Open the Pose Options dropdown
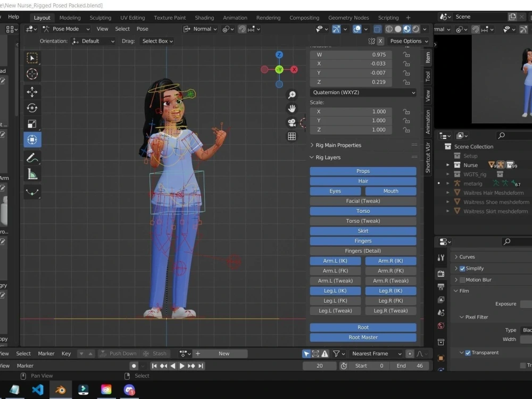Image resolution: width=532 pixels, height=399 pixels. pos(409,41)
